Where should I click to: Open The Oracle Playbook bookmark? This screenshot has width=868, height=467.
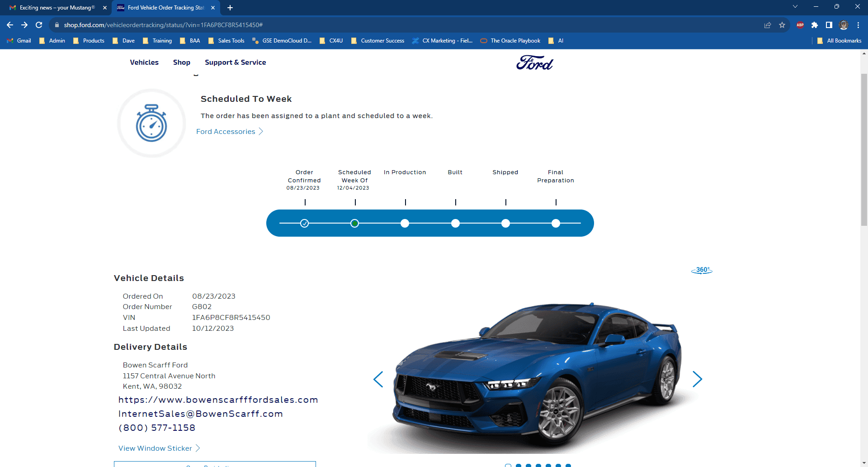tap(510, 41)
